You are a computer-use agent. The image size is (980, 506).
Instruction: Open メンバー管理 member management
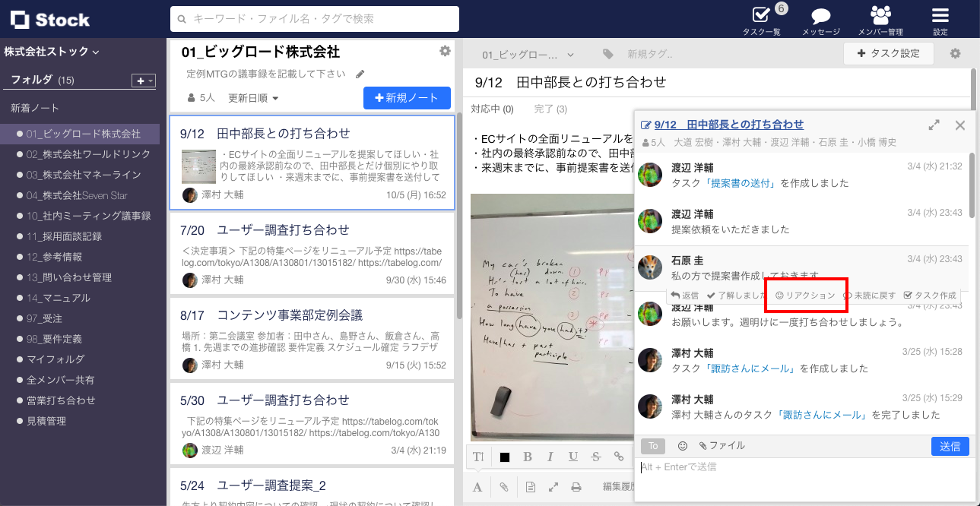tap(880, 20)
